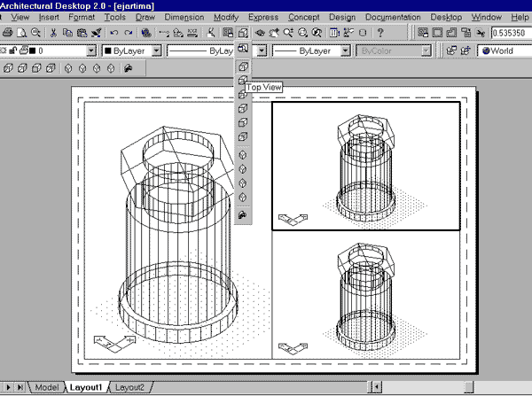Toggle the layer sun freeze icon
This screenshot has width=532, height=396.
4,50
